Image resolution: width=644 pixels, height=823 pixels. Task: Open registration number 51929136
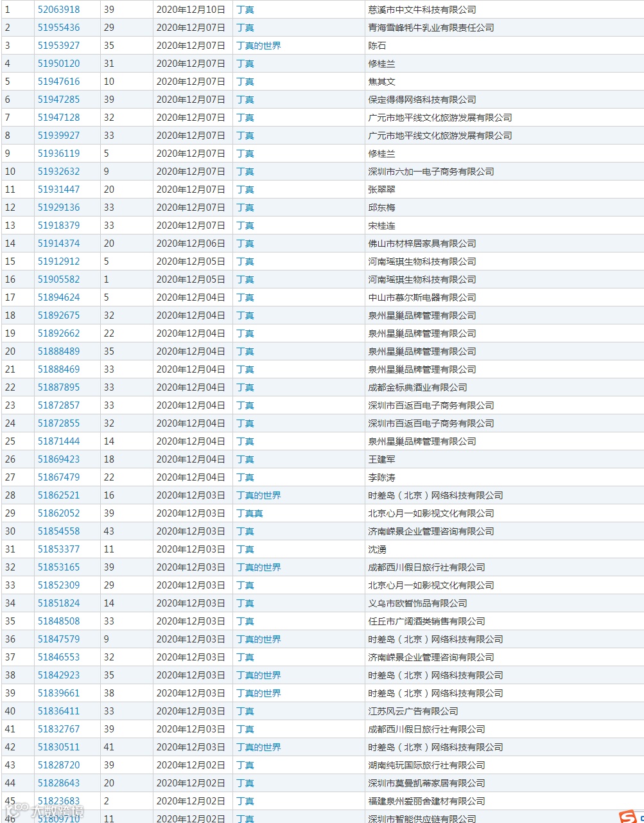tap(59, 208)
